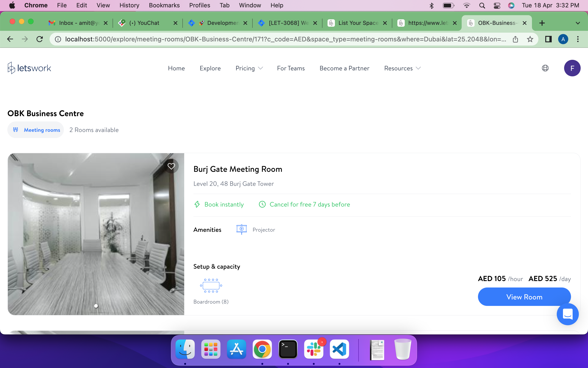The height and width of the screenshot is (368, 588).
Task: Toggle Chrome side panel icon
Action: click(x=548, y=39)
